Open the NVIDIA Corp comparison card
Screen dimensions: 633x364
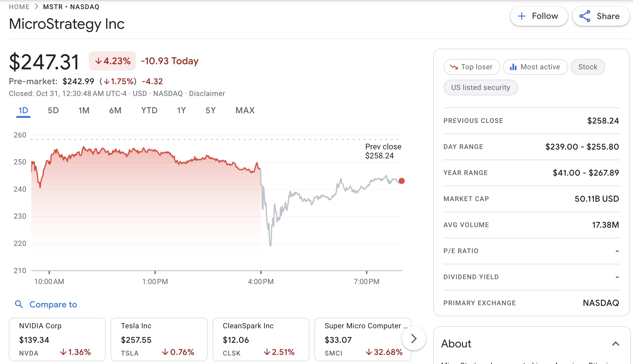(57, 339)
